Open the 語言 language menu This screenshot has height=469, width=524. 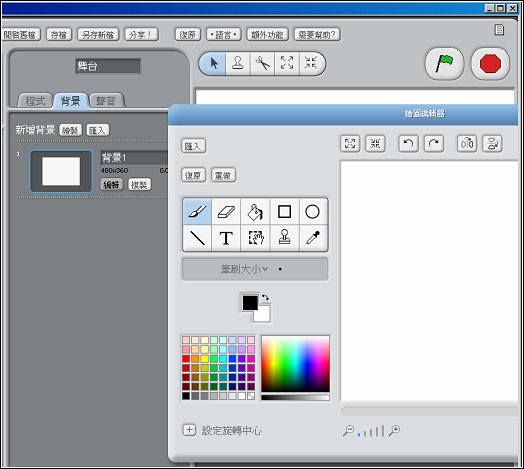coord(224,34)
